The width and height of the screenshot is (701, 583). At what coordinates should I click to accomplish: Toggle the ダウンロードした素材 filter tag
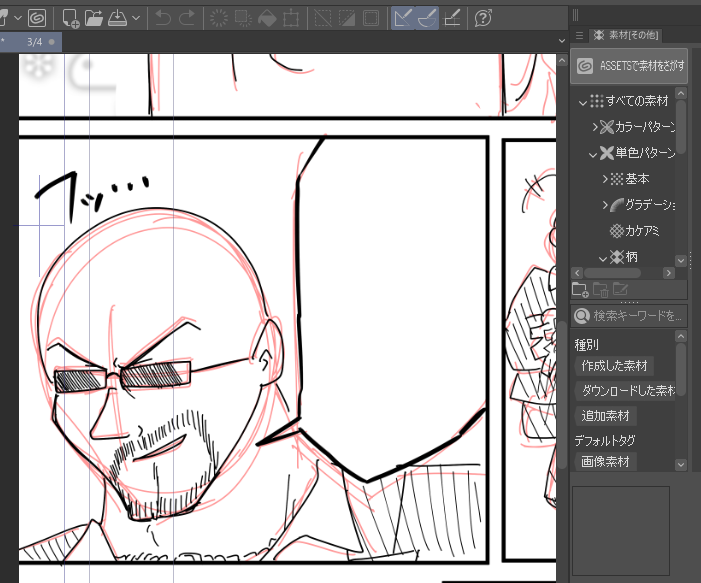tap(625, 391)
